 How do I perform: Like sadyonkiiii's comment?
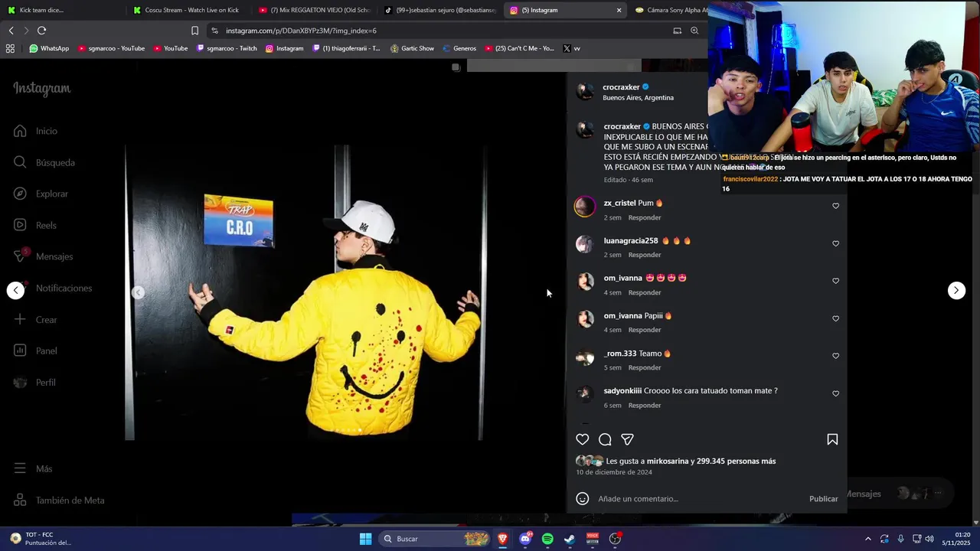click(835, 393)
